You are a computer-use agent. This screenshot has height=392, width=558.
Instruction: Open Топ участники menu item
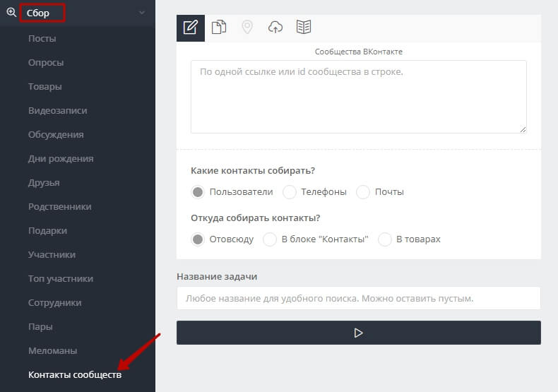61,278
